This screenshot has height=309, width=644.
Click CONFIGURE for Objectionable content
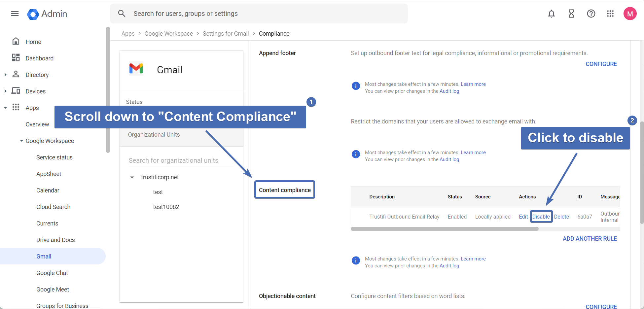[601, 306]
